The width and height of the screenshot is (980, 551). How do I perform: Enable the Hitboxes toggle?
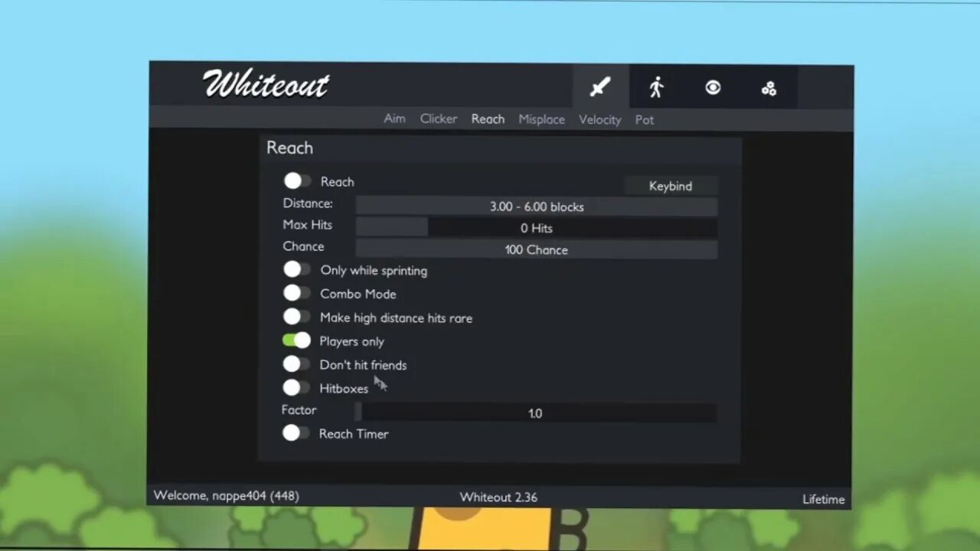tap(296, 388)
